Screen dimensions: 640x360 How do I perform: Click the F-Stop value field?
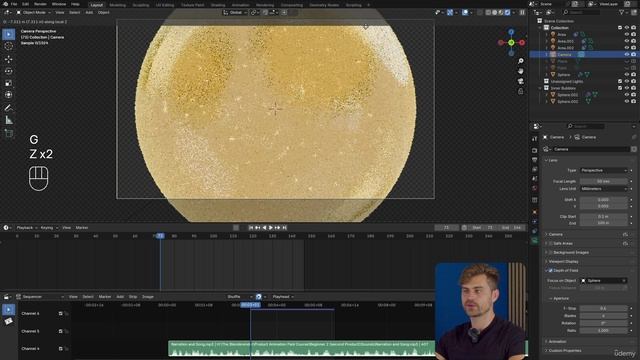604,309
